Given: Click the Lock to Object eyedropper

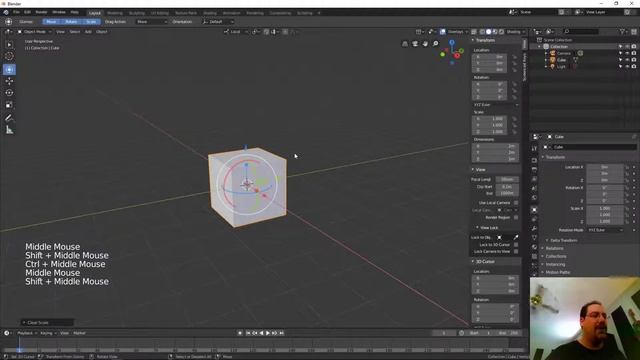Looking at the screenshot, I should tap(516, 237).
